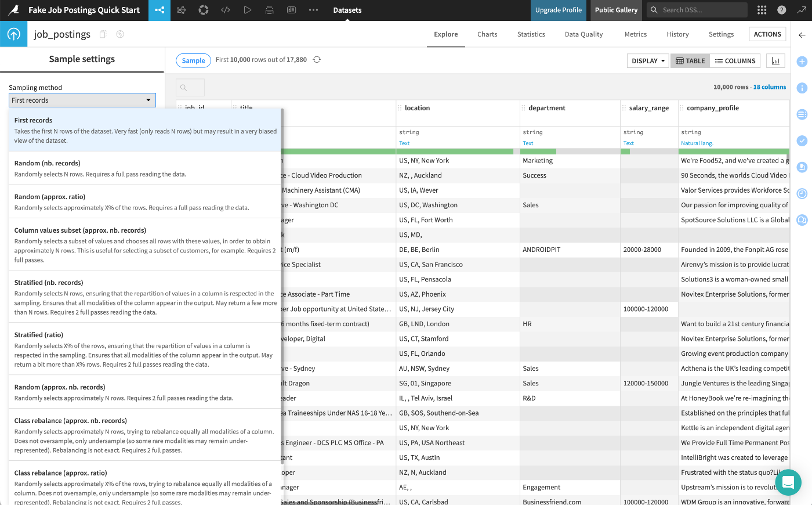Open the discussions icon in right sidebar
Viewport: 812px width, 505px height.
(x=802, y=220)
